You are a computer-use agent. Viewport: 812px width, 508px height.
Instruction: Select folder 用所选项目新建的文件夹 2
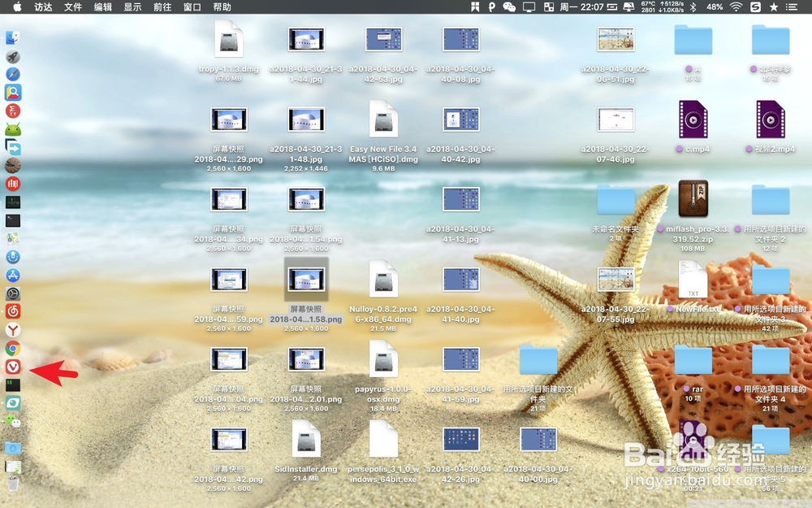pyautogui.click(x=770, y=200)
